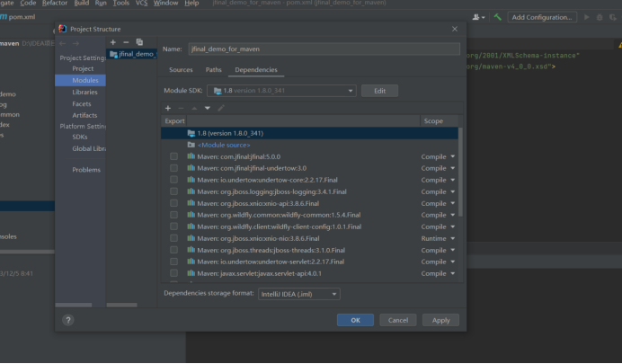Image resolution: width=622 pixels, height=364 pixels.
Task: Add a dependency with the plus icon
Action: tap(168, 108)
